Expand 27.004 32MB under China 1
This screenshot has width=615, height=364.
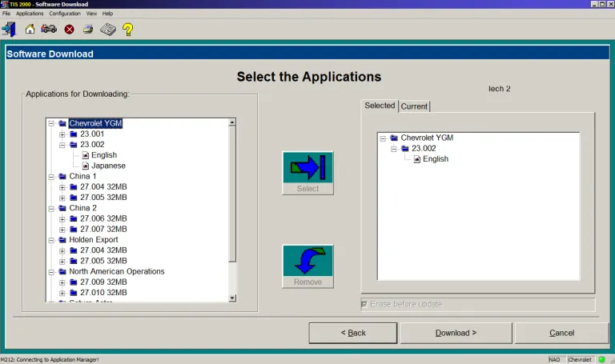(62, 187)
